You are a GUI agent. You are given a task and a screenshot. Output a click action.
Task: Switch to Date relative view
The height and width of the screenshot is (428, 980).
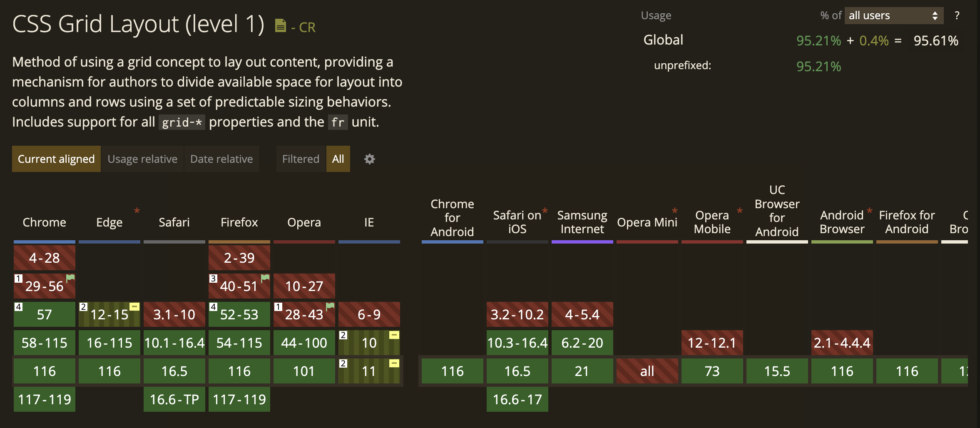point(221,159)
